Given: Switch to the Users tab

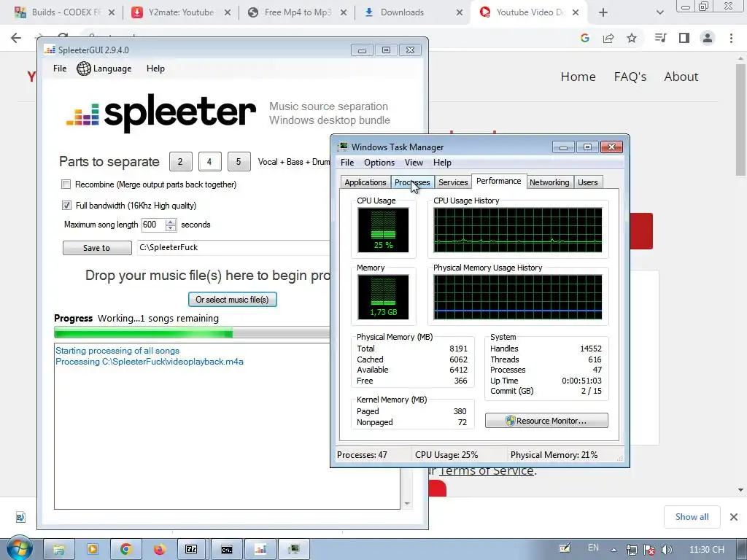Looking at the screenshot, I should coord(587,182).
